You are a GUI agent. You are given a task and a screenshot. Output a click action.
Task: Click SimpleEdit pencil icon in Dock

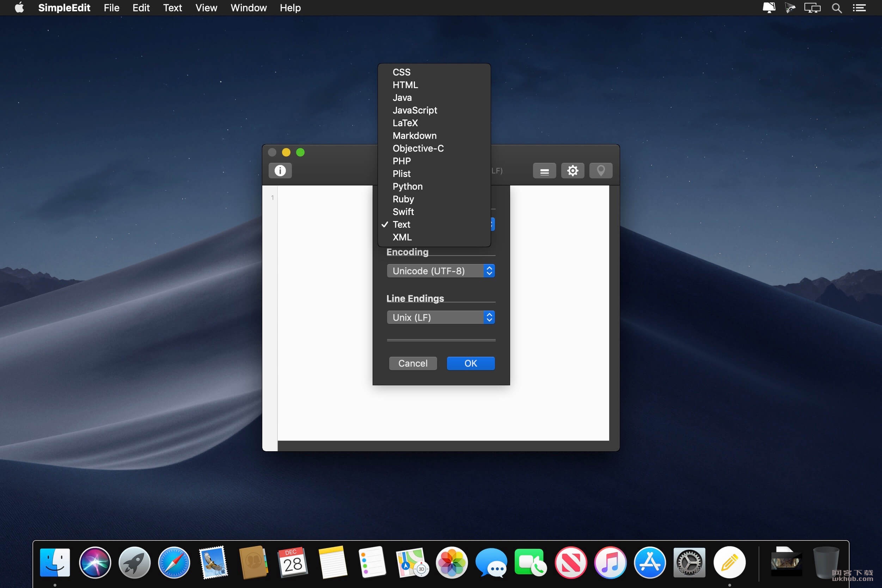tap(729, 562)
